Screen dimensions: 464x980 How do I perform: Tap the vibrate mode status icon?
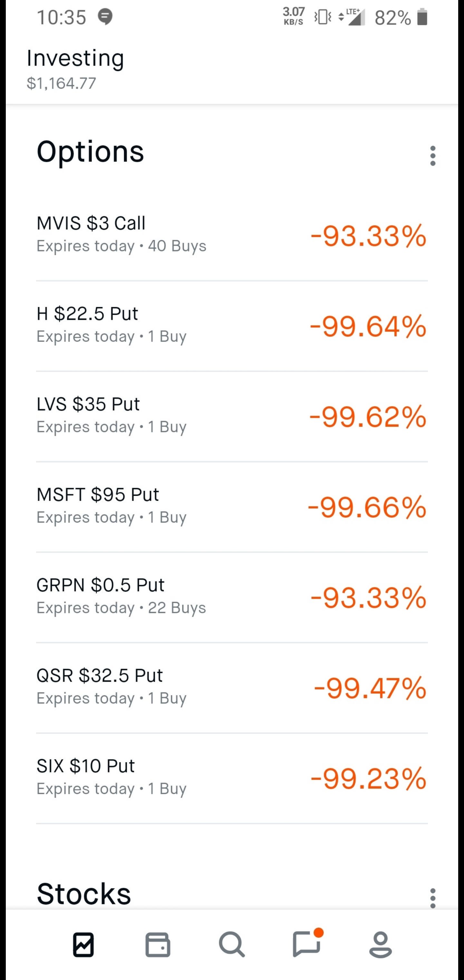(323, 17)
